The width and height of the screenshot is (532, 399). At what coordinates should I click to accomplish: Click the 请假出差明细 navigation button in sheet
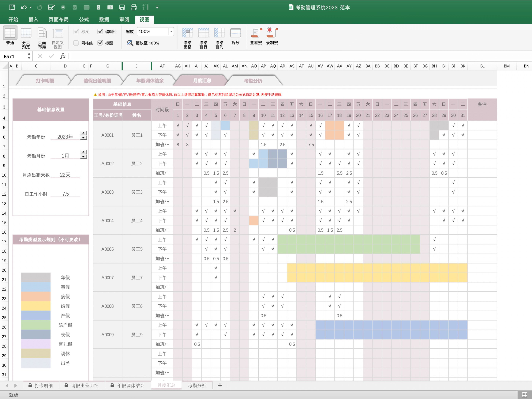[x=97, y=81]
